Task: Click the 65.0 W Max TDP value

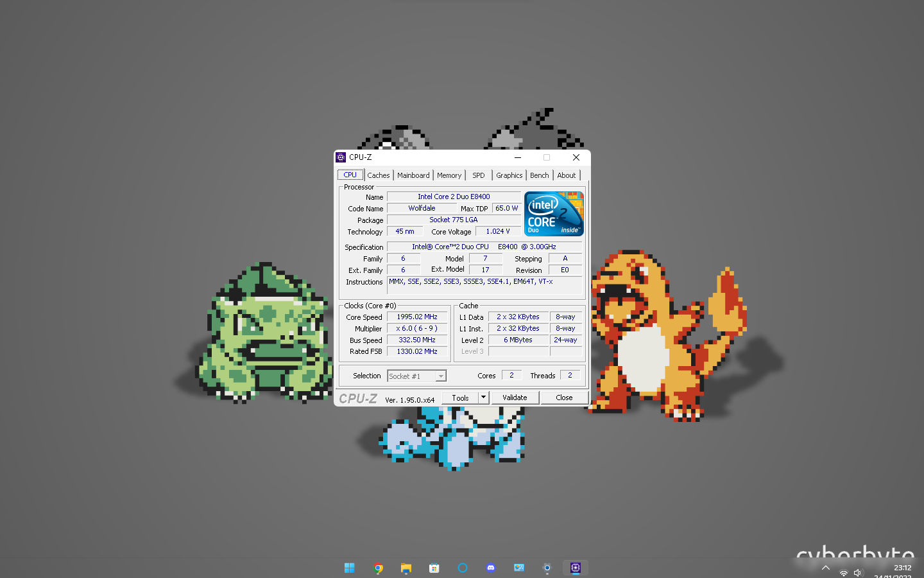Action: click(x=506, y=208)
